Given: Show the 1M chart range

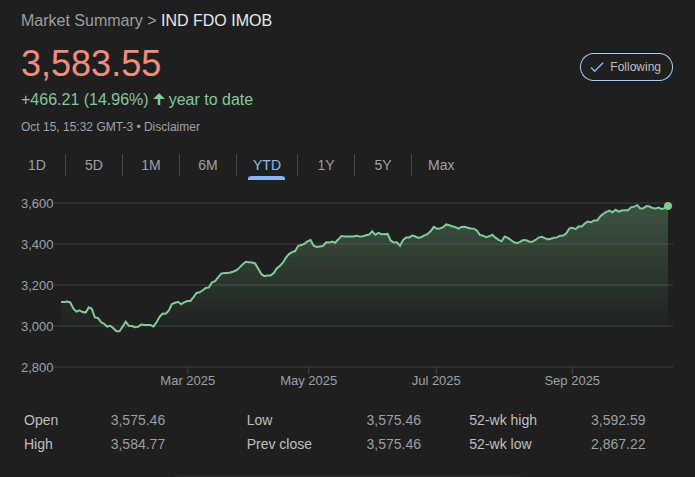Looking at the screenshot, I should pos(151,165).
